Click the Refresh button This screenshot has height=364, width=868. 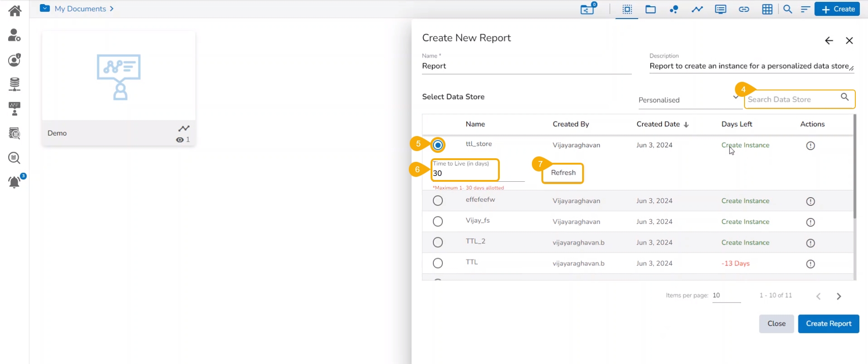point(563,173)
